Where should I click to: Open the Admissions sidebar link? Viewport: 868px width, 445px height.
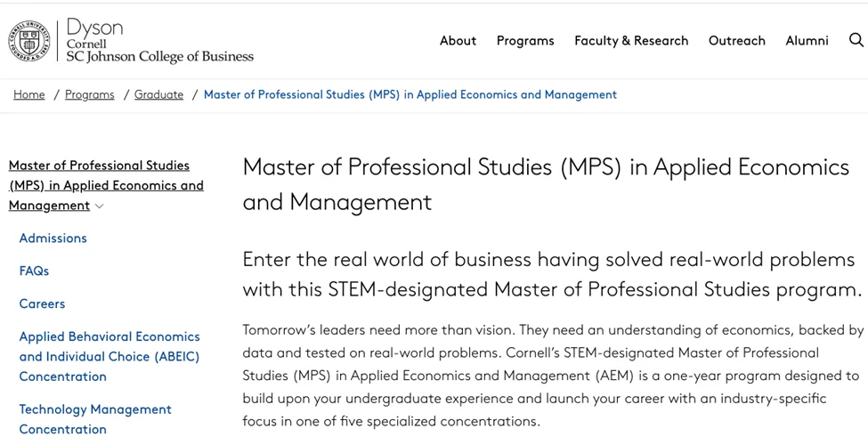pyautogui.click(x=53, y=239)
